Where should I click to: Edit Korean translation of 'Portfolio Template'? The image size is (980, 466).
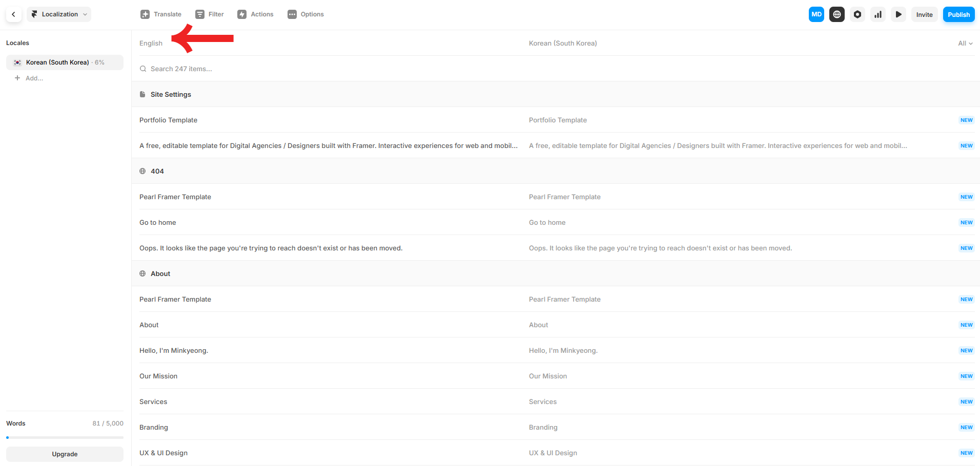click(558, 120)
